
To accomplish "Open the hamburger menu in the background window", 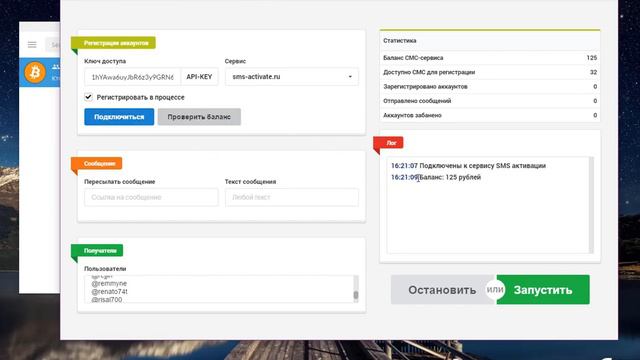I will (32, 44).
